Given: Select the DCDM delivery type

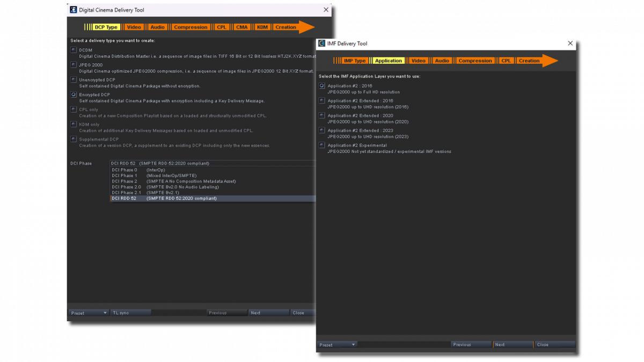Looking at the screenshot, I should 74,50.
